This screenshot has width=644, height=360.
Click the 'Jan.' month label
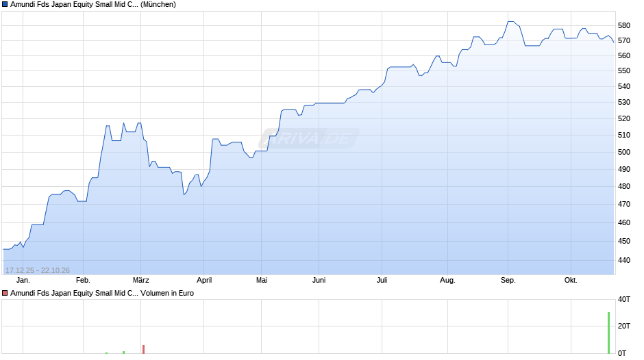click(x=23, y=281)
